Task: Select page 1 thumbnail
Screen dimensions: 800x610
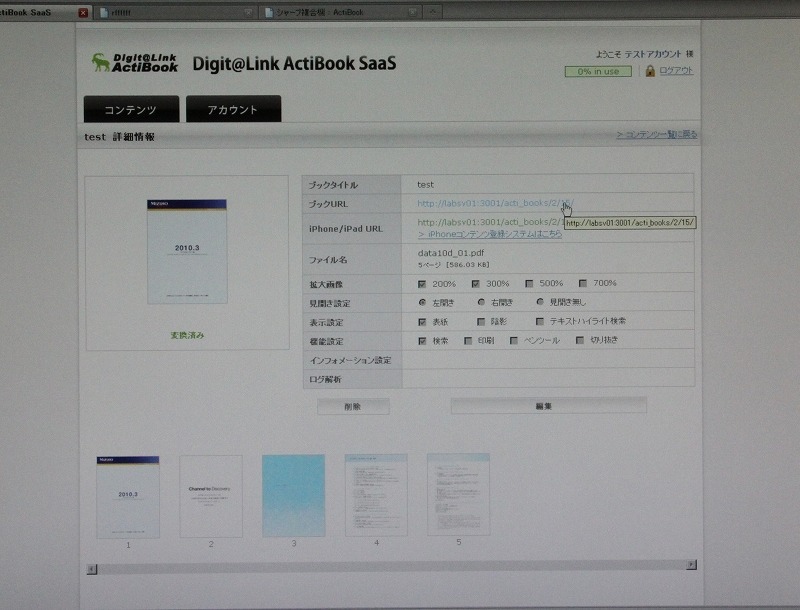Action: coord(128,497)
